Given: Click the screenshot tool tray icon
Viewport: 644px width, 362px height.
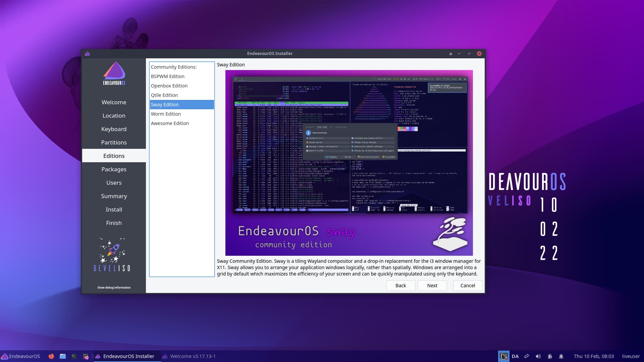Looking at the screenshot, I should coord(503,356).
